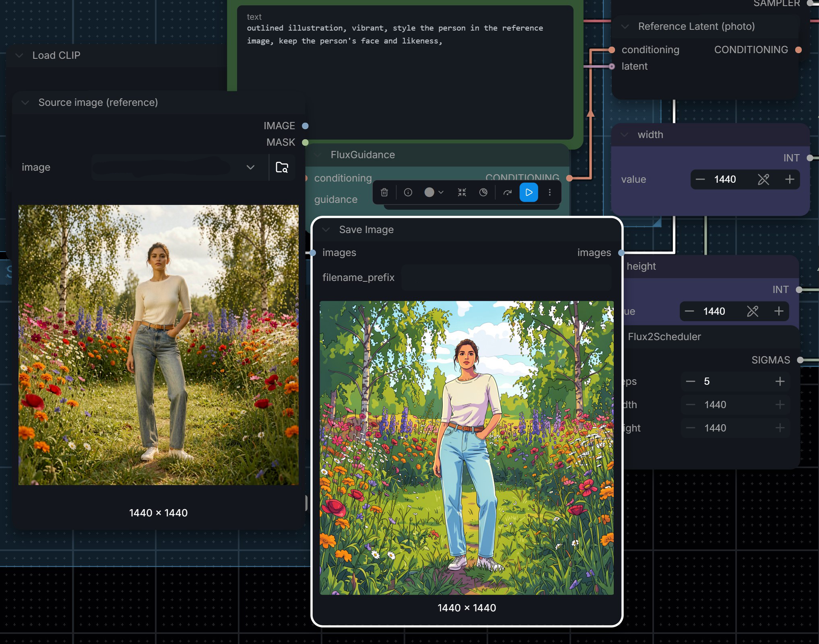The height and width of the screenshot is (644, 819).
Task: Increase the width value with plus
Action: click(789, 179)
